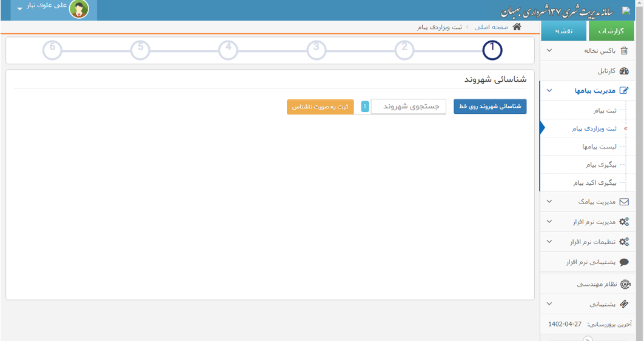Click the dashboard icon next to کارتابل
This screenshot has height=341, width=644.
pyautogui.click(x=624, y=71)
